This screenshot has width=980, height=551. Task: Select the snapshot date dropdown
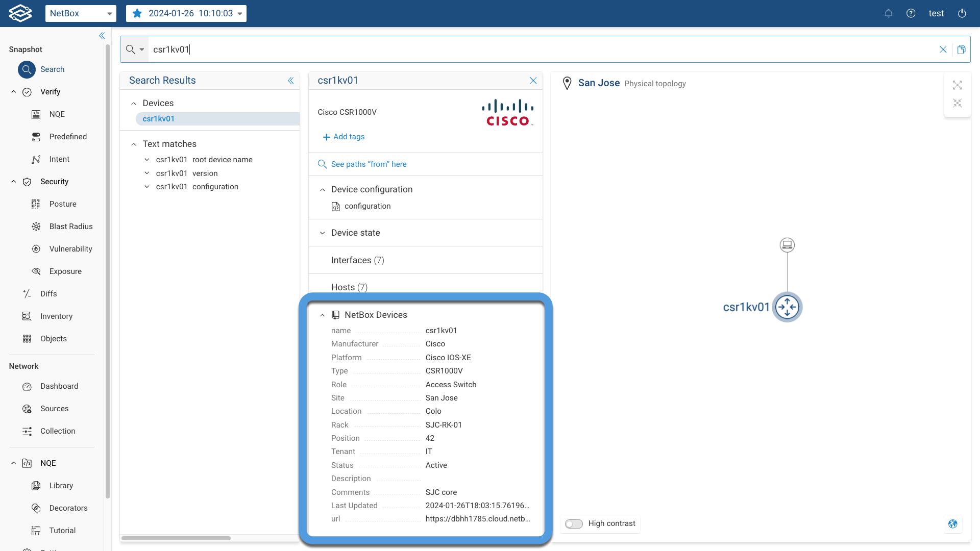point(187,13)
